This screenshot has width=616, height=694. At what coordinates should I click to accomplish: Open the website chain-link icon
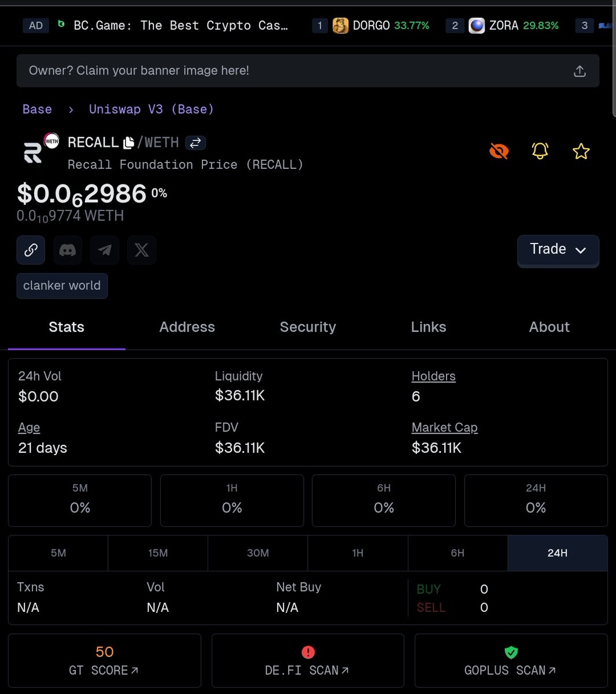(x=31, y=250)
